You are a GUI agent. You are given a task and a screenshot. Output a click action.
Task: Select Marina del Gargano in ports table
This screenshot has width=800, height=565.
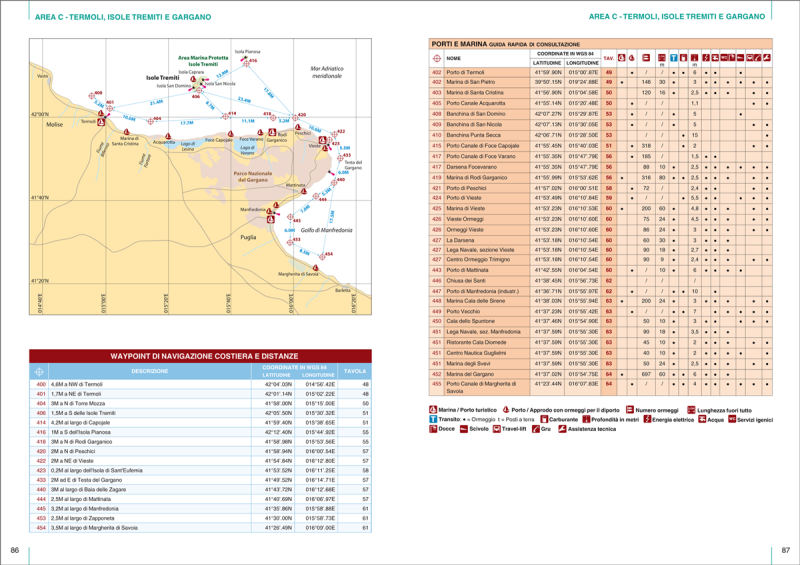(x=470, y=373)
